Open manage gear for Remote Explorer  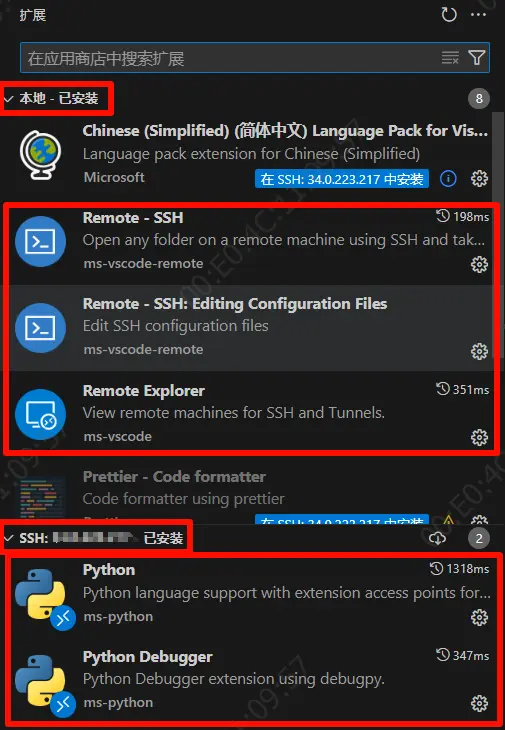479,437
